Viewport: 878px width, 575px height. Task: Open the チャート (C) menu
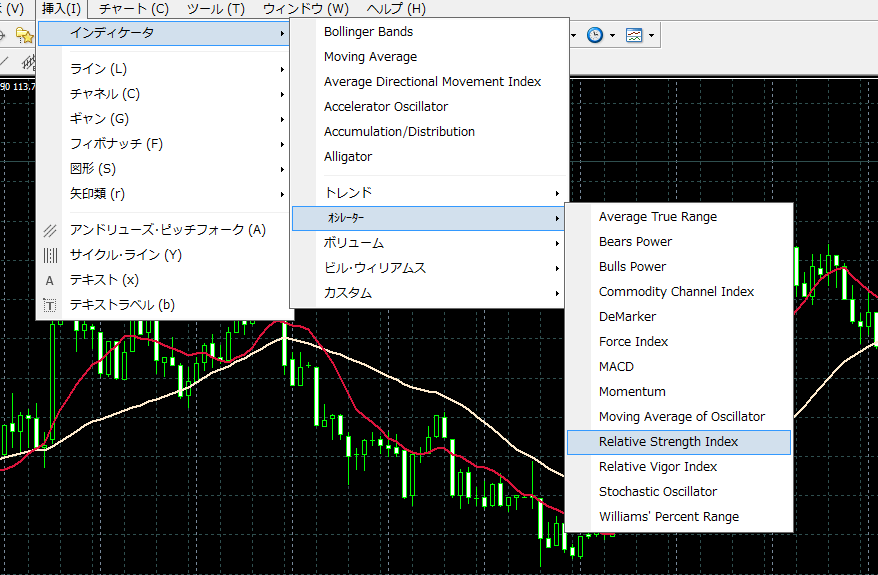(x=134, y=8)
